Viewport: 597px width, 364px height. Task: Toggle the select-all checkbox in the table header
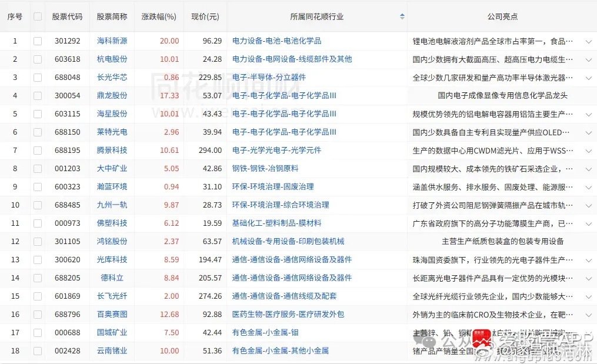coord(37,16)
